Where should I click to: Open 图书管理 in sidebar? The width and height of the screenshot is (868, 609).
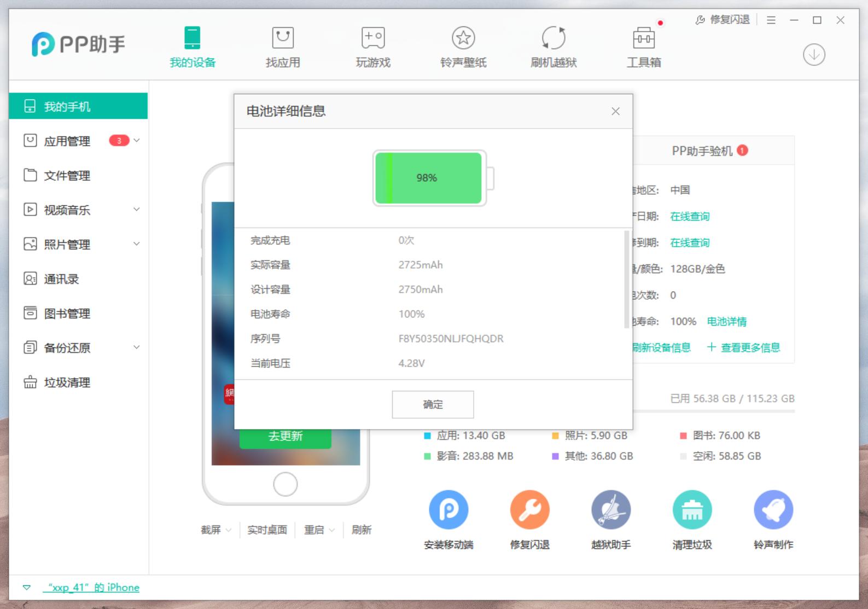pyautogui.click(x=67, y=314)
